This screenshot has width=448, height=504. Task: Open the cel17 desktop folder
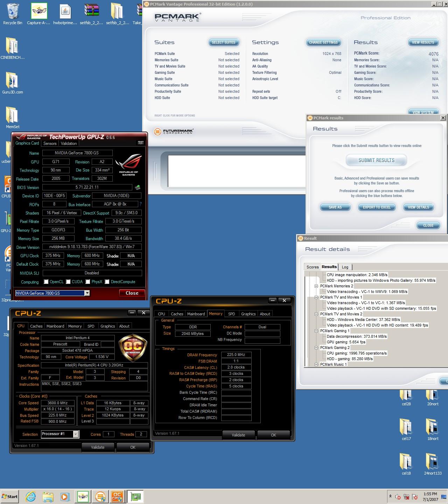(406, 429)
